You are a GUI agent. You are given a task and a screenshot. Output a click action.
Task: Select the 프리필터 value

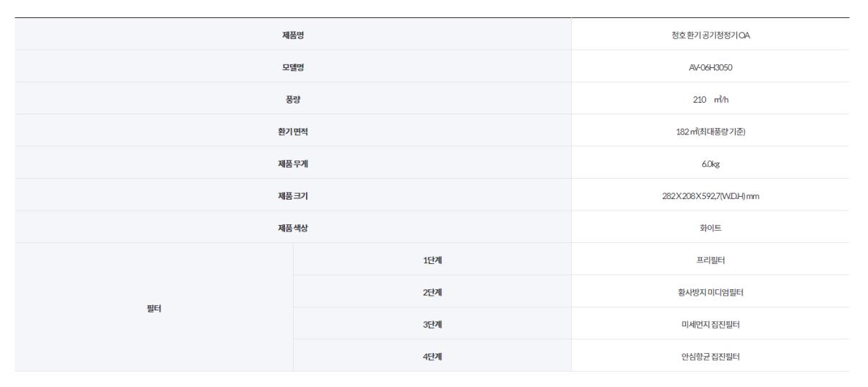pyautogui.click(x=710, y=259)
